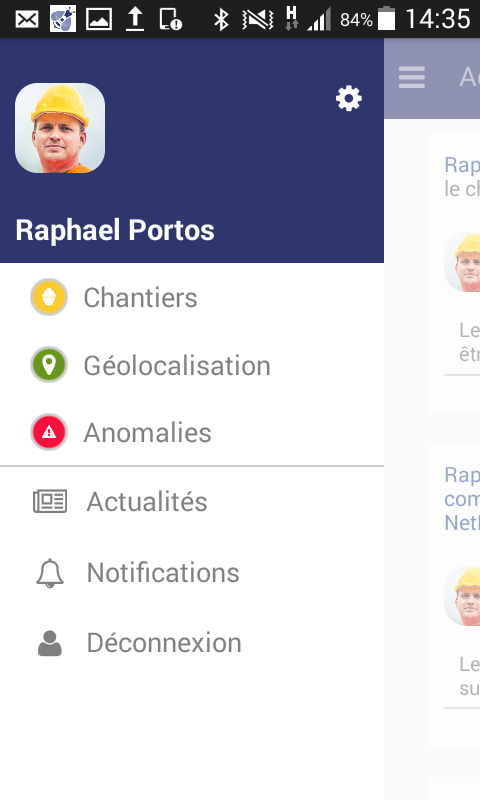Tap the person Déconnexion icon
Screen dimensions: 480x800
pyautogui.click(x=50, y=643)
